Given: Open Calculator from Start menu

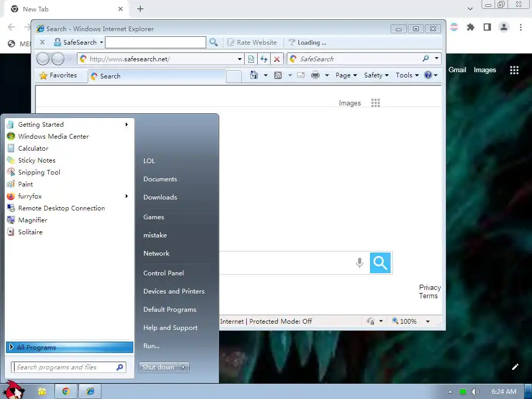Looking at the screenshot, I should coord(69,148).
